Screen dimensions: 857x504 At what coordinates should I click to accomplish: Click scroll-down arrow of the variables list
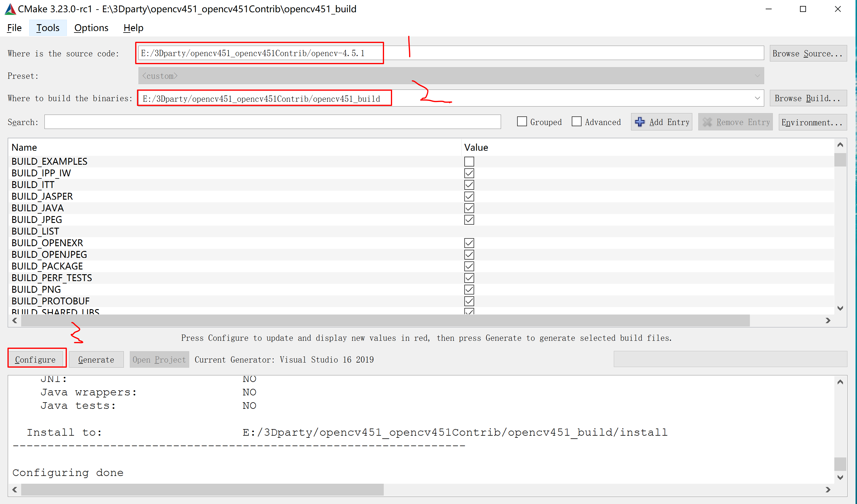pyautogui.click(x=840, y=308)
